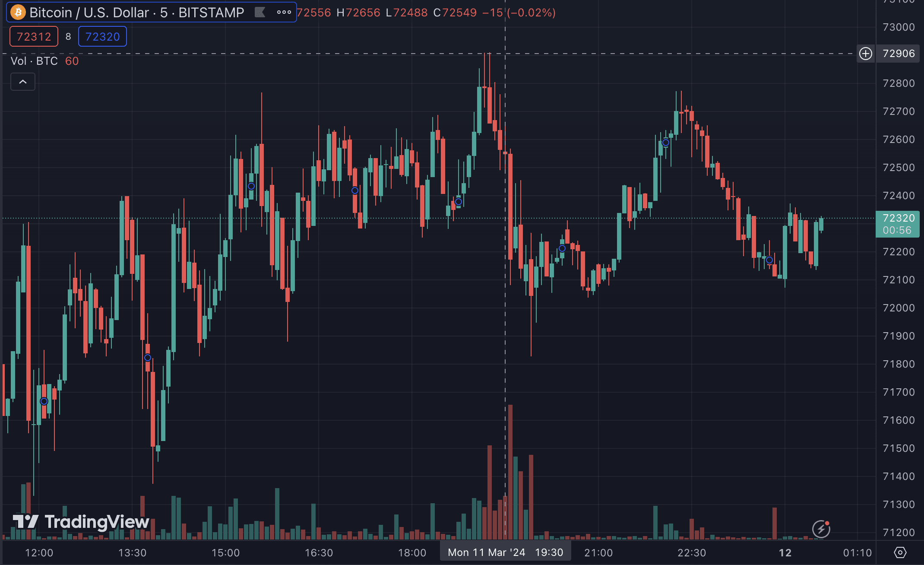Screen dimensions: 924x565
Task: Click the TradingView logo
Action: click(81, 522)
